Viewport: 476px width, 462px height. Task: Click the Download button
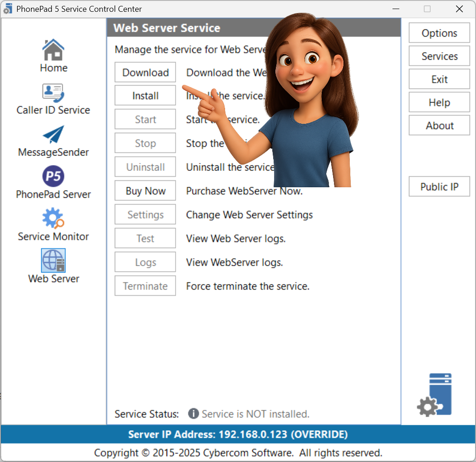145,72
